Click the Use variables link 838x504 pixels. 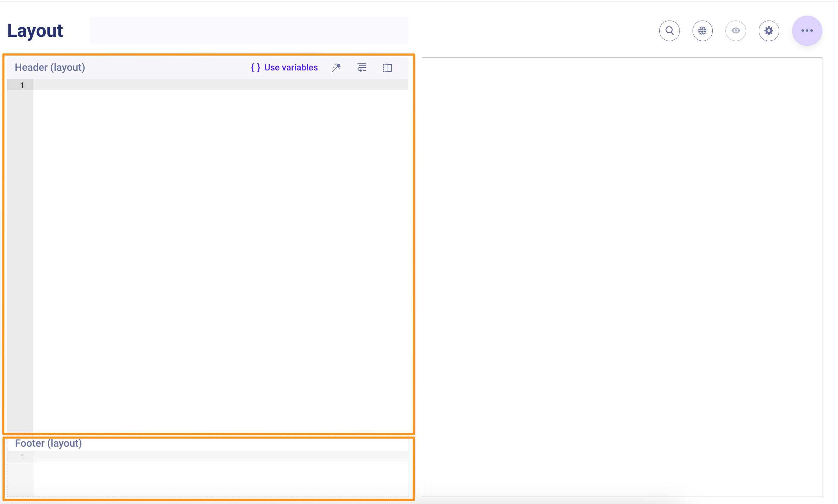click(x=291, y=68)
